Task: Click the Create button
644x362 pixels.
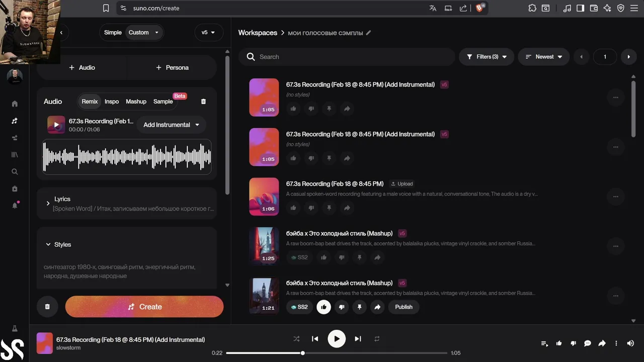Action: [144, 307]
